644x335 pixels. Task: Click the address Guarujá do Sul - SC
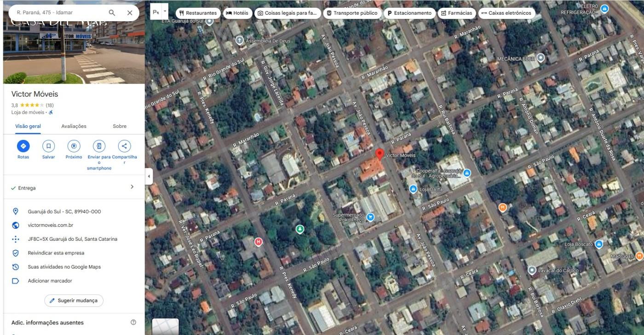click(x=64, y=212)
